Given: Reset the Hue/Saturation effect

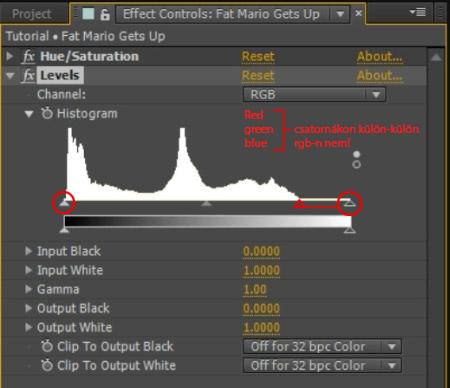Looking at the screenshot, I should 258,57.
